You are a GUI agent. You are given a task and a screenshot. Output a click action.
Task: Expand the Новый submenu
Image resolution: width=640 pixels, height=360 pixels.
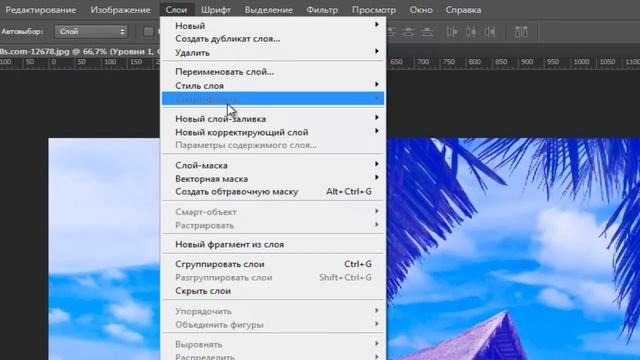click(x=273, y=25)
